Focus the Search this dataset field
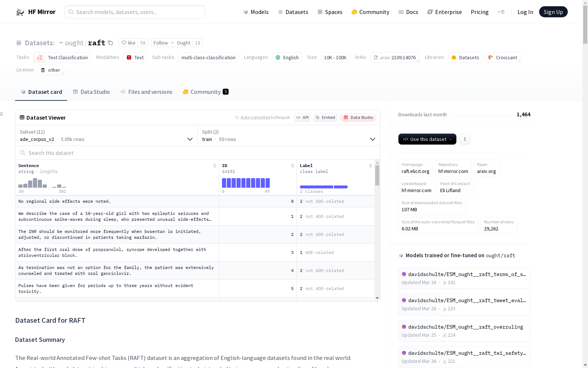 (x=198, y=153)
